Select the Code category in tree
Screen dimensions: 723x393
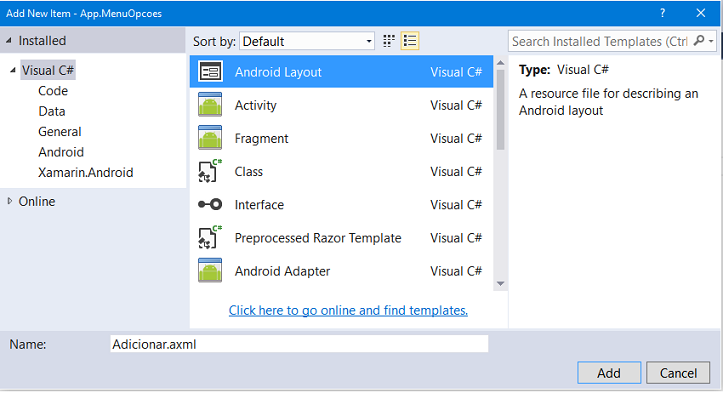[53, 91]
